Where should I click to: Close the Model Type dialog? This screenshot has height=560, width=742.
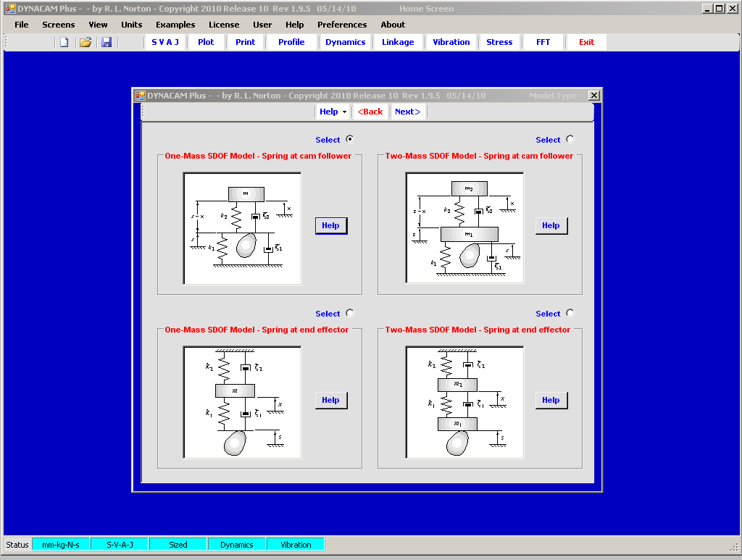click(594, 96)
